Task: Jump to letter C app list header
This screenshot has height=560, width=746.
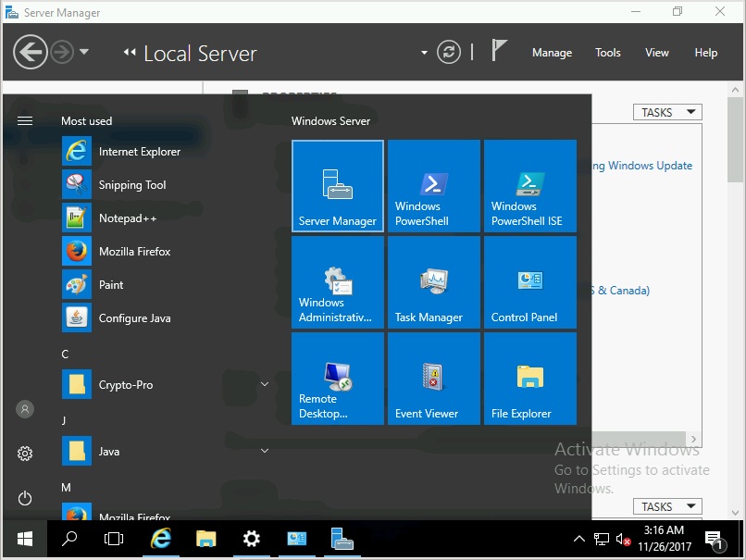Action: click(65, 354)
